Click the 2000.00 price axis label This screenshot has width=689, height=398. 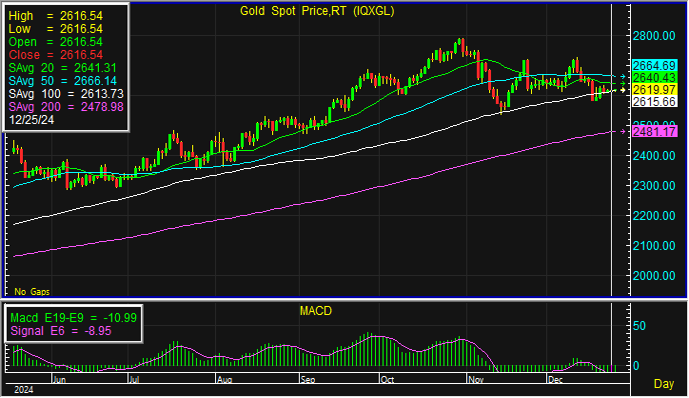point(654,275)
